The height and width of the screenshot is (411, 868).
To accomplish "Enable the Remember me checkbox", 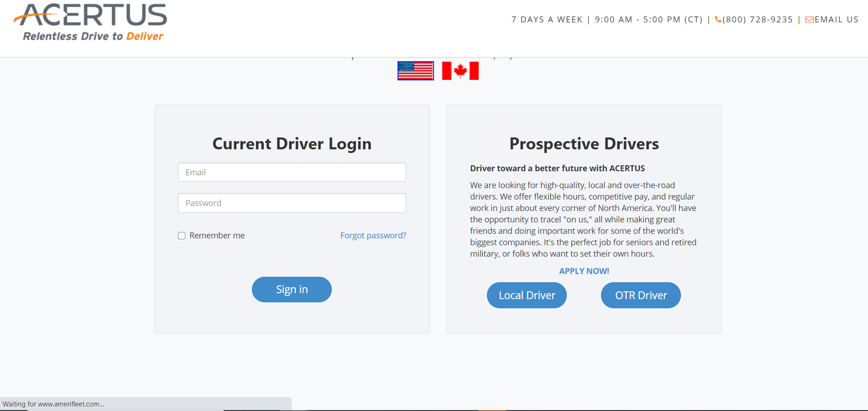I will 182,236.
